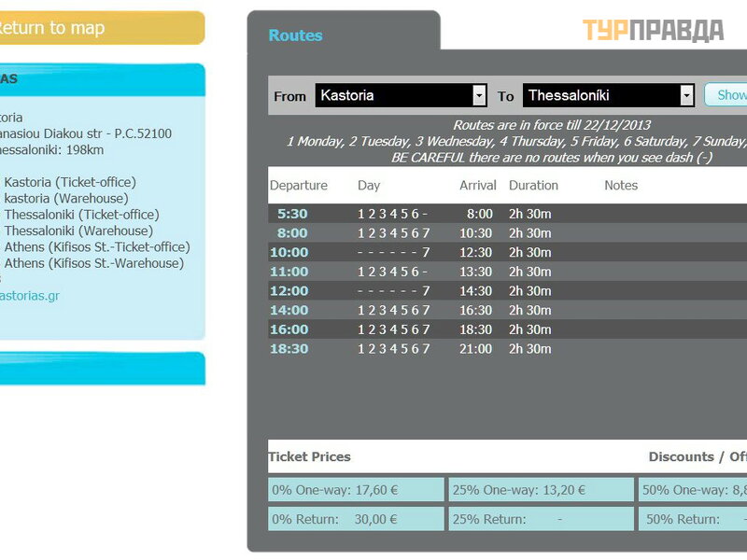The height and width of the screenshot is (560, 747).
Task: Select the 14:00 departure time
Action: point(289,310)
